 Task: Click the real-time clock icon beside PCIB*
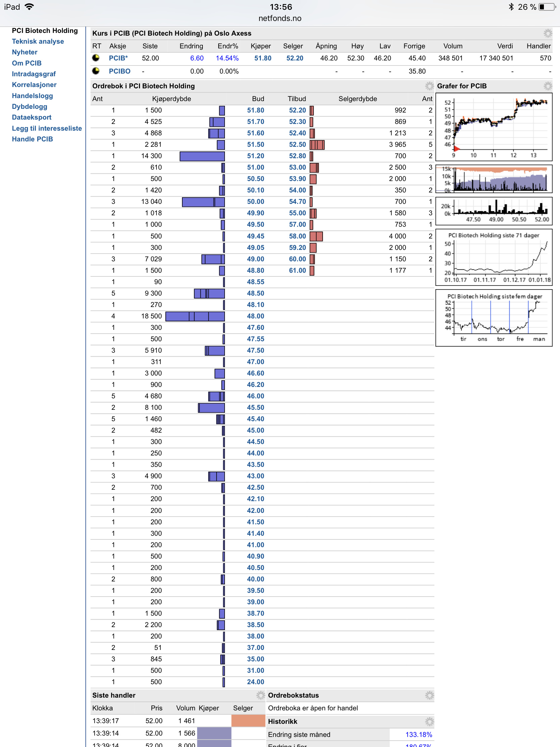[x=96, y=58]
